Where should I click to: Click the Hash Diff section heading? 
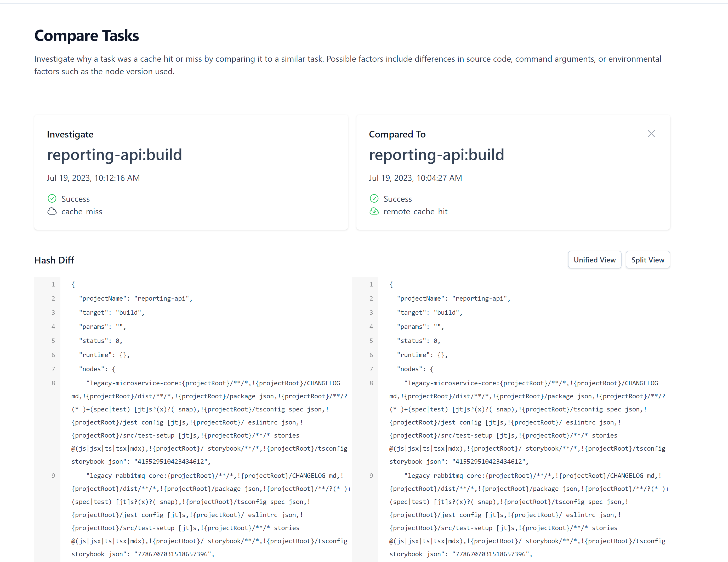[54, 260]
